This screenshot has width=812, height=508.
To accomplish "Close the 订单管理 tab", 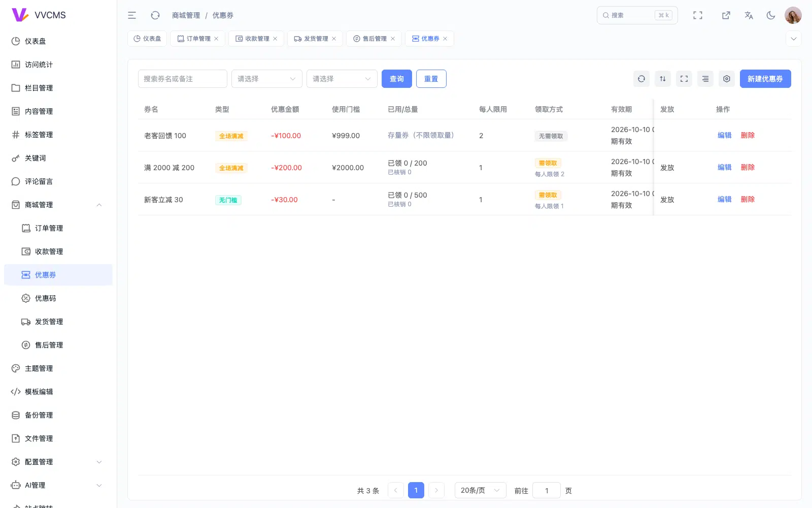I will (216, 39).
